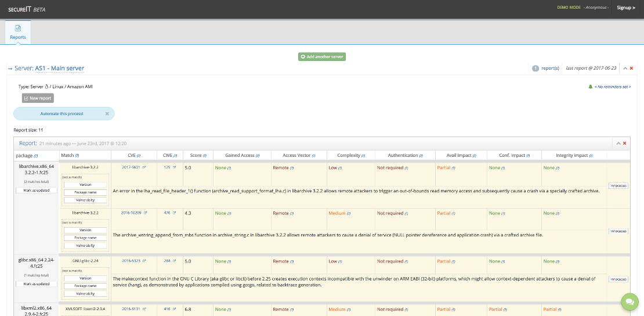Open external link for CVE 2017-5601
The image size is (644, 316).
click(x=144, y=167)
